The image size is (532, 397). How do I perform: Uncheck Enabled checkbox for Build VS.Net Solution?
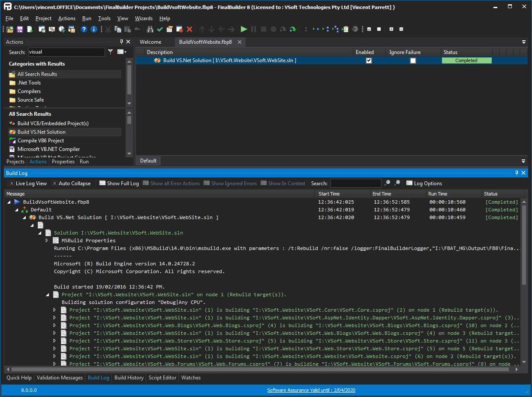click(369, 60)
